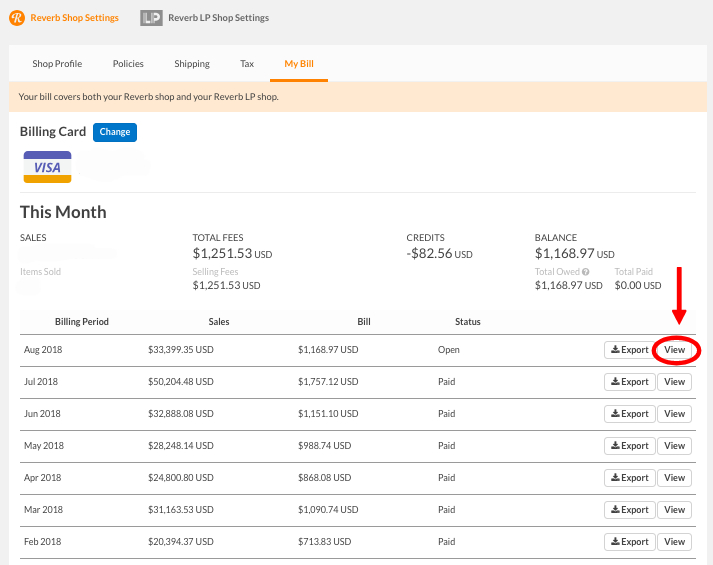View the Apr 2018 bill details
Image resolution: width=713 pixels, height=565 pixels.
(x=675, y=478)
